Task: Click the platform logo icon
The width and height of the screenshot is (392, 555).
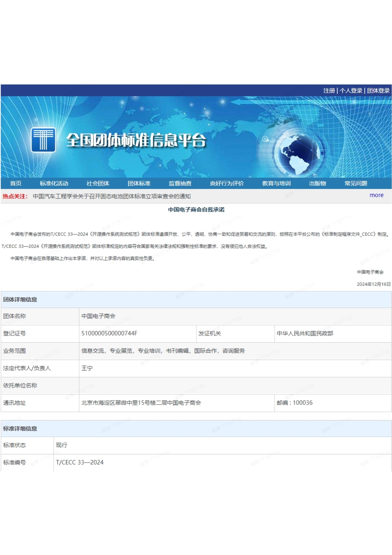Action: pyautogui.click(x=43, y=140)
